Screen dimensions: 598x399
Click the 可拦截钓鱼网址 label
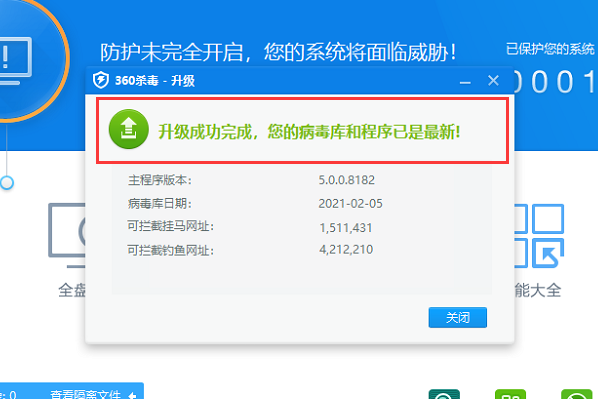coord(170,250)
